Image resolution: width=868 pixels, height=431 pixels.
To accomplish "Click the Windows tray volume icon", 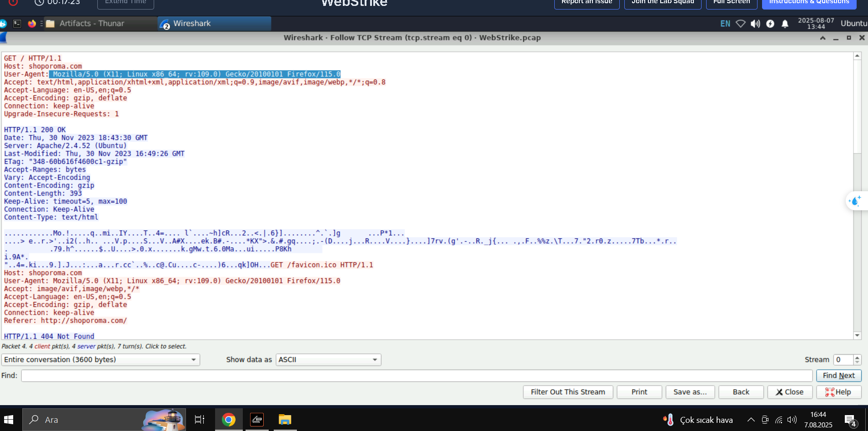I will [x=792, y=420].
